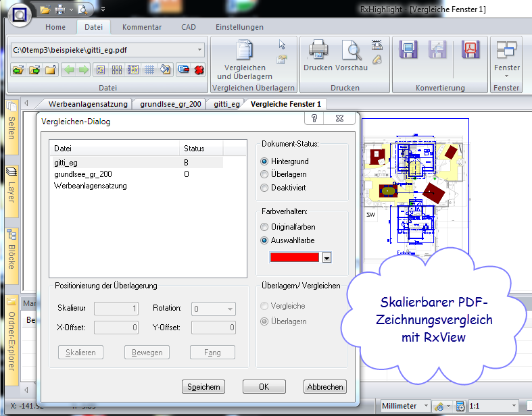Expand the Fenster dropdown in ribbon
Image resolution: width=532 pixels, height=416 pixels.
pyautogui.click(x=506, y=76)
